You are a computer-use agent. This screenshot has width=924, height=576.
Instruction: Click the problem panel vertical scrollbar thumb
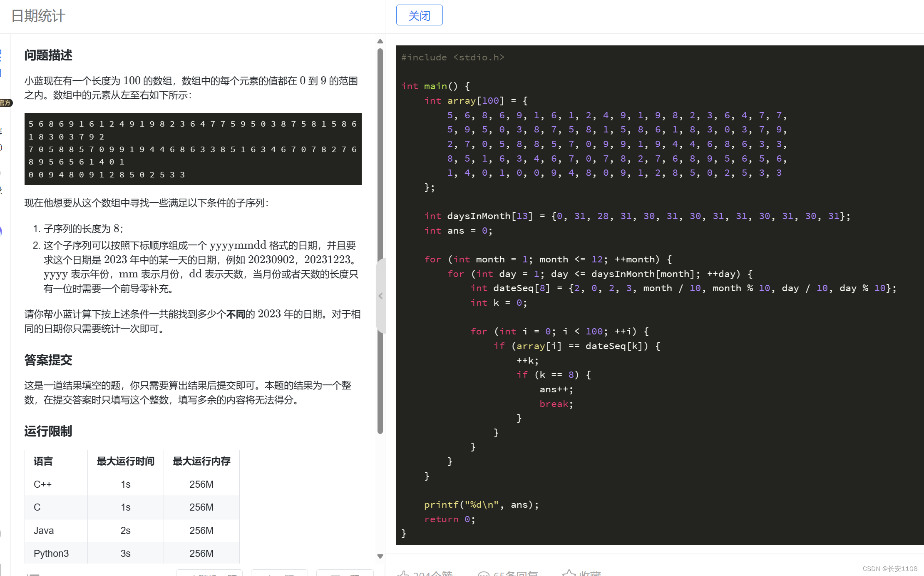click(380, 167)
